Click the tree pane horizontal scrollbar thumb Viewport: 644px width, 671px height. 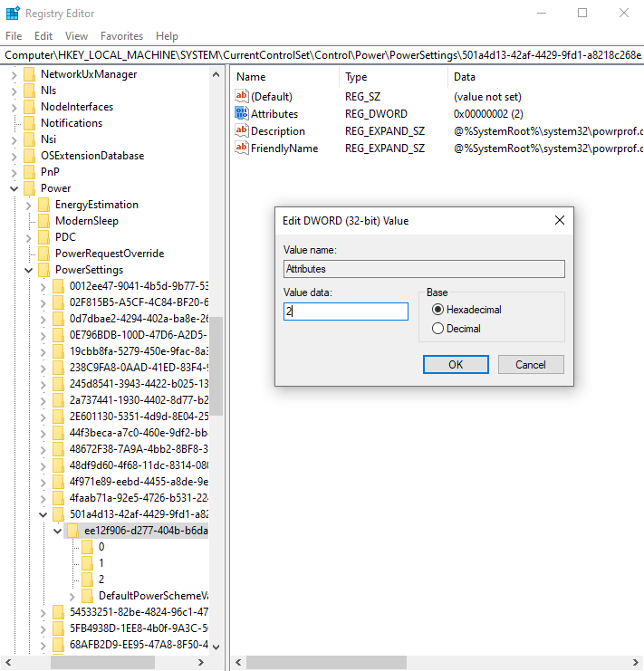[102, 662]
